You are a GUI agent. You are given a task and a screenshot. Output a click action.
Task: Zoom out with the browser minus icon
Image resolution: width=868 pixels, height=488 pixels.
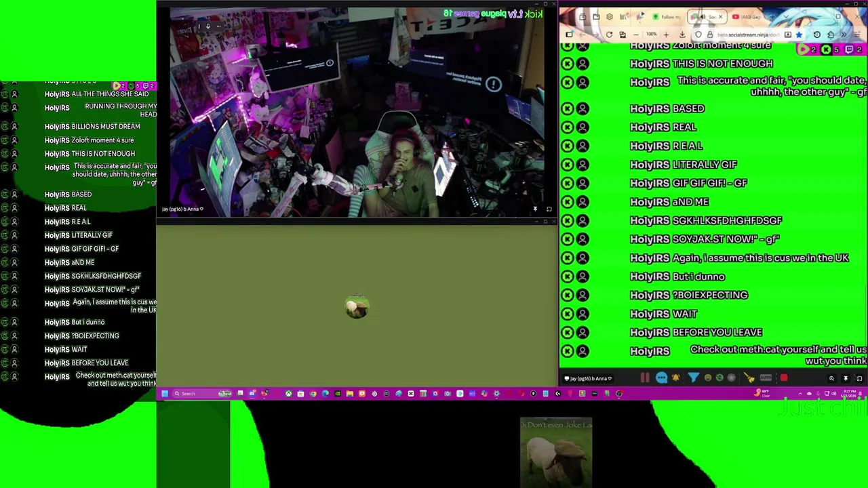click(636, 35)
